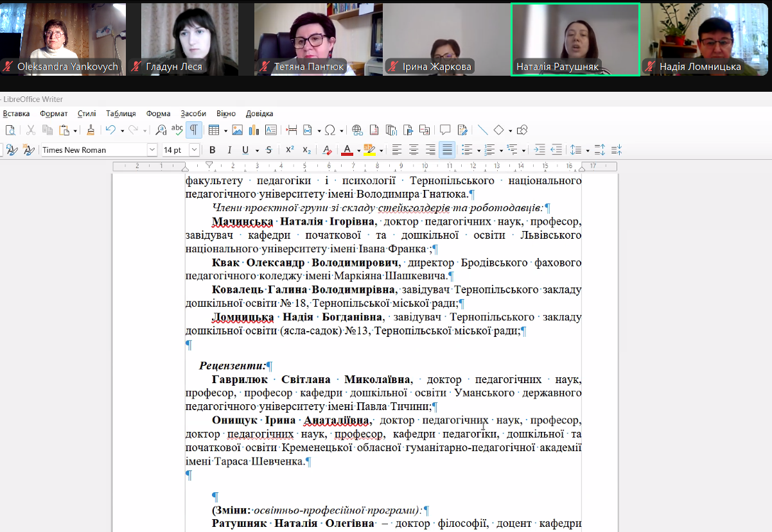
Task: Insert an image via the toolbar
Action: click(238, 130)
